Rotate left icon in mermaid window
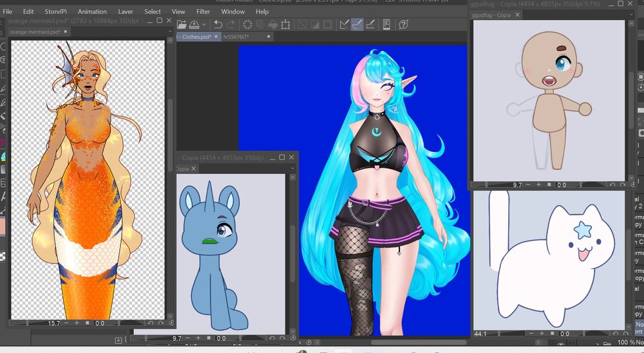 (x=151, y=323)
